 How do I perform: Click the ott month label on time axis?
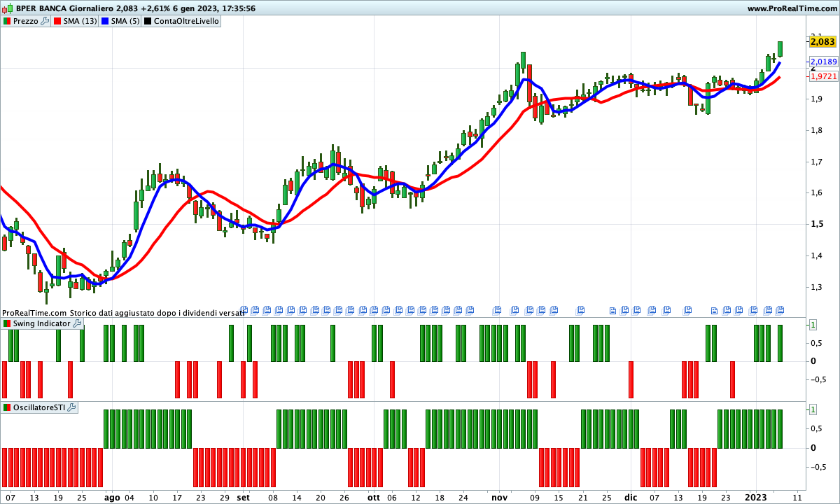(374, 498)
